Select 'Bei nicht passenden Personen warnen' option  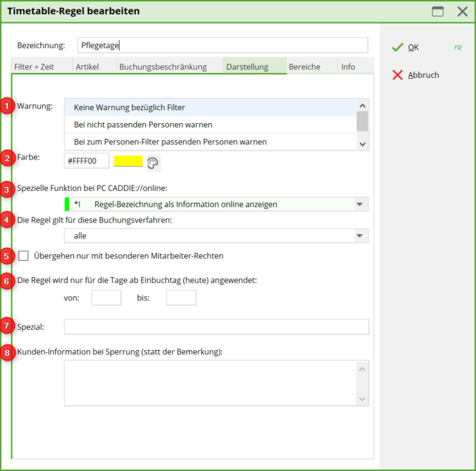[x=143, y=125]
